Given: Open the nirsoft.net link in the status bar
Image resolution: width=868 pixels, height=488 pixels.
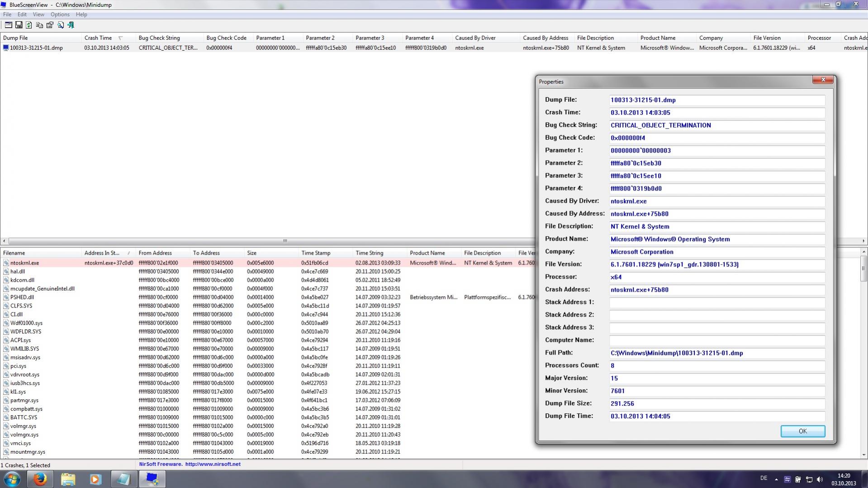Looking at the screenshot, I should 213,464.
